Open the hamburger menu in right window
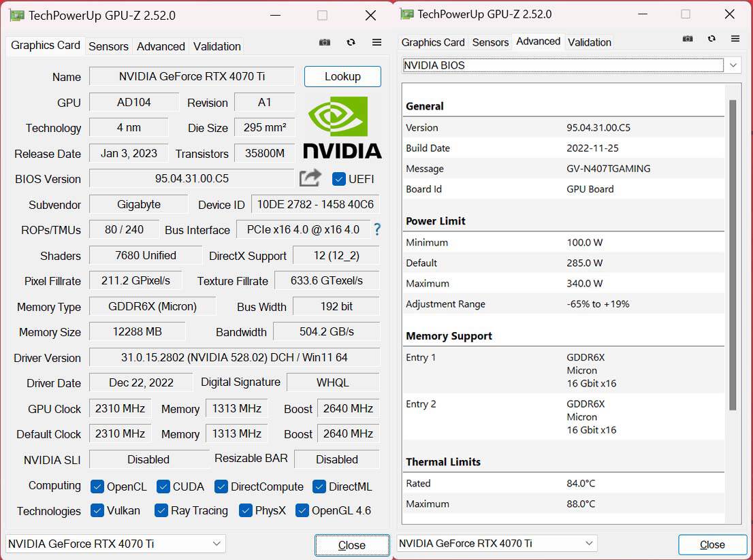 [x=735, y=39]
